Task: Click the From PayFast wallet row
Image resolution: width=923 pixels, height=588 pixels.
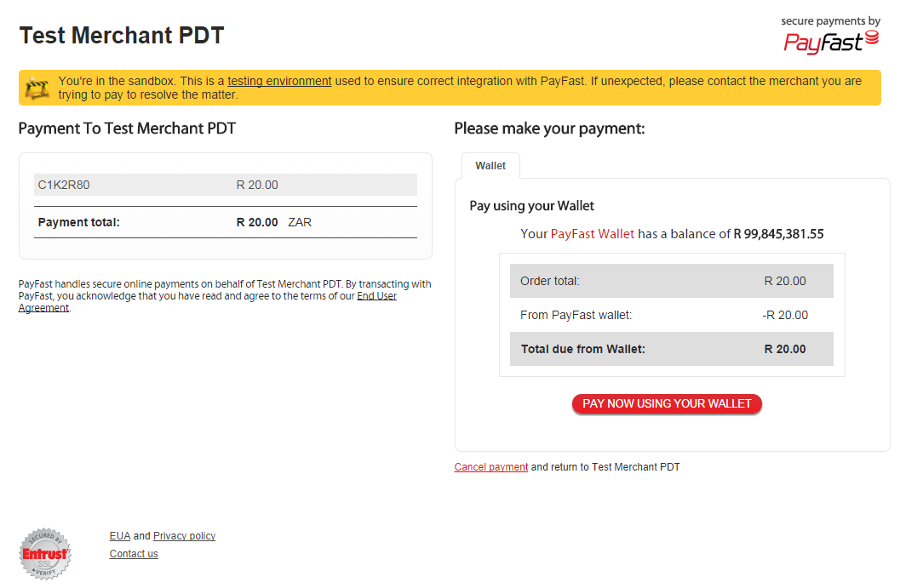Action: (x=672, y=315)
